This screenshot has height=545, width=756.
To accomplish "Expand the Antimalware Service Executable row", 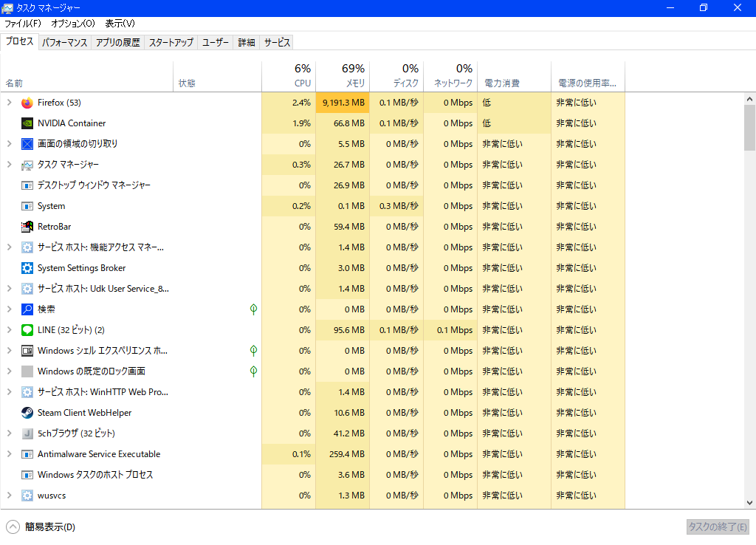I will [x=9, y=454].
